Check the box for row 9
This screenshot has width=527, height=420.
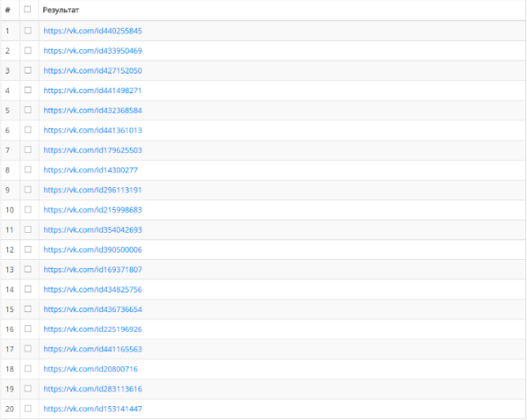(28, 190)
